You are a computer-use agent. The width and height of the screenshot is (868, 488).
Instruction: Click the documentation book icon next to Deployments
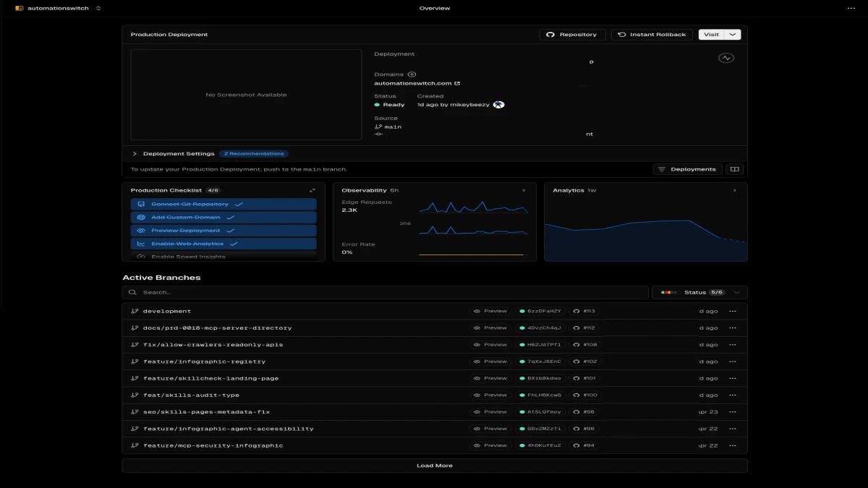coord(735,168)
